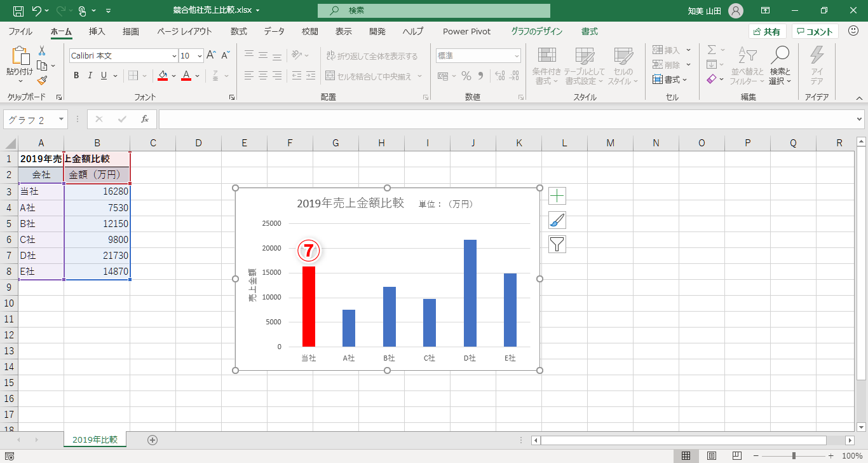Cut the selection with the scissors icon
Image resolution: width=868 pixels, height=463 pixels.
(42, 51)
